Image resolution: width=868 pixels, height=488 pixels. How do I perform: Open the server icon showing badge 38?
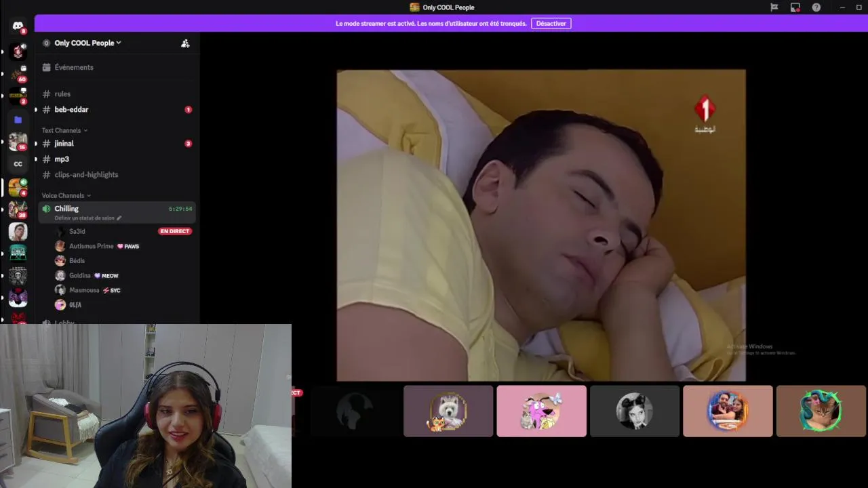click(18, 209)
